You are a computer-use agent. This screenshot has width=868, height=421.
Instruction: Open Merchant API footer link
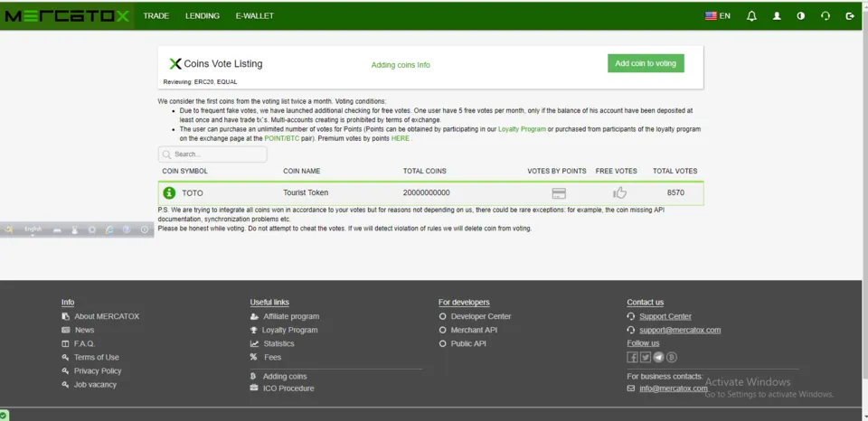474,330
